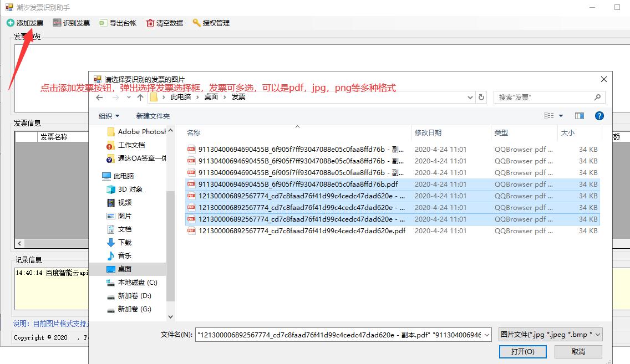Click the back arrow in the file dialog
This screenshot has height=364, width=630.
(x=100, y=98)
